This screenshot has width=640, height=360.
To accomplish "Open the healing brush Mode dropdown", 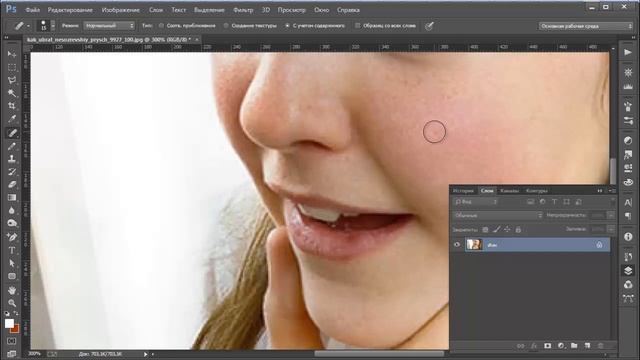I will tap(109, 26).
